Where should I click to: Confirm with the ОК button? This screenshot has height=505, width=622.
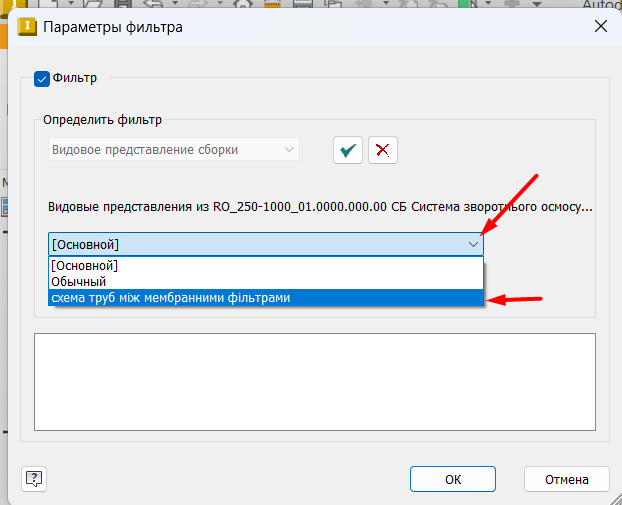[x=453, y=479]
